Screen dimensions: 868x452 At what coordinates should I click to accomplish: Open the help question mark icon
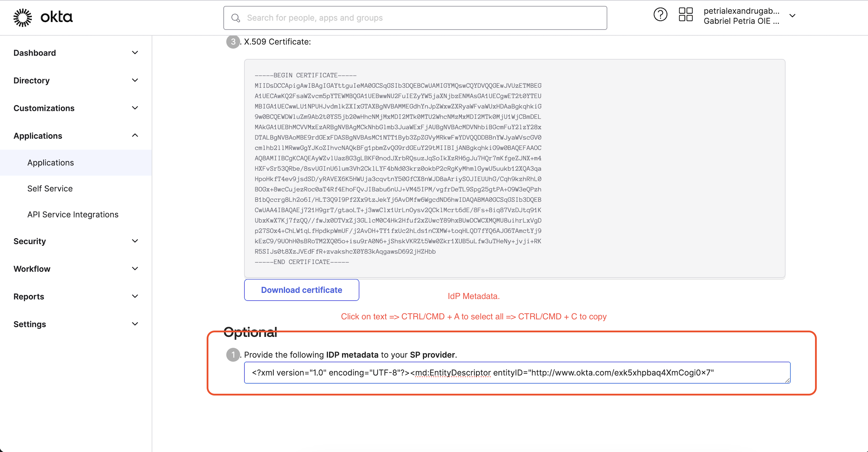[x=660, y=15]
